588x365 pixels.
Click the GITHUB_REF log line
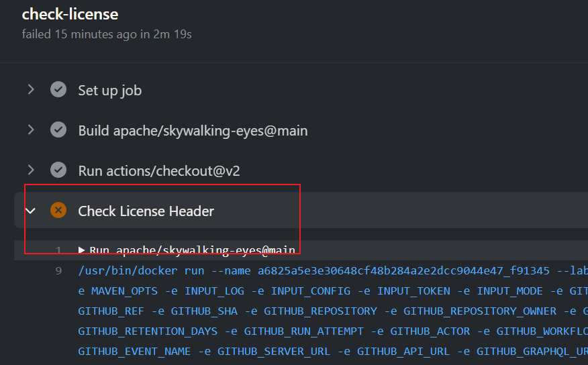[x=333, y=311]
